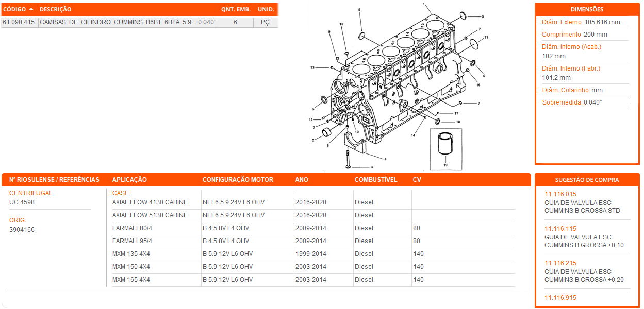Click the QNT. EMB. column header
The height and width of the screenshot is (309, 644).
click(x=235, y=9)
